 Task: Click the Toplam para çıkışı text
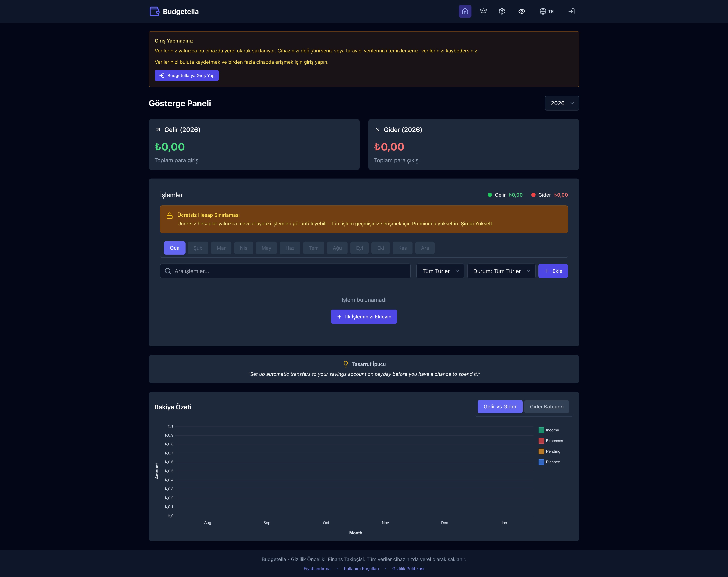click(x=397, y=160)
